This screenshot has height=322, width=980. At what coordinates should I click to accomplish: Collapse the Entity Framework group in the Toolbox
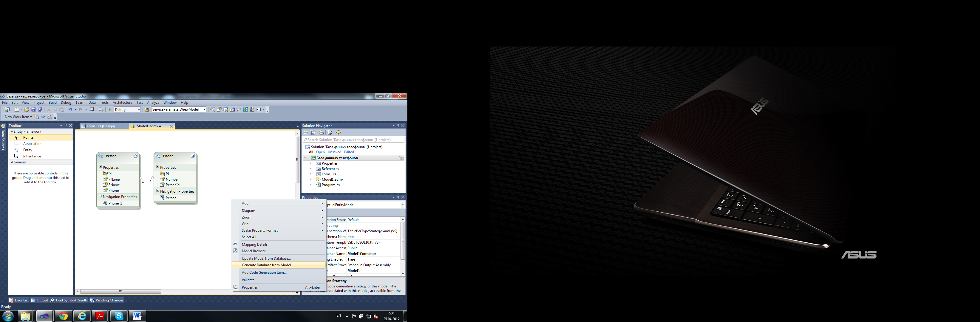tap(11, 131)
